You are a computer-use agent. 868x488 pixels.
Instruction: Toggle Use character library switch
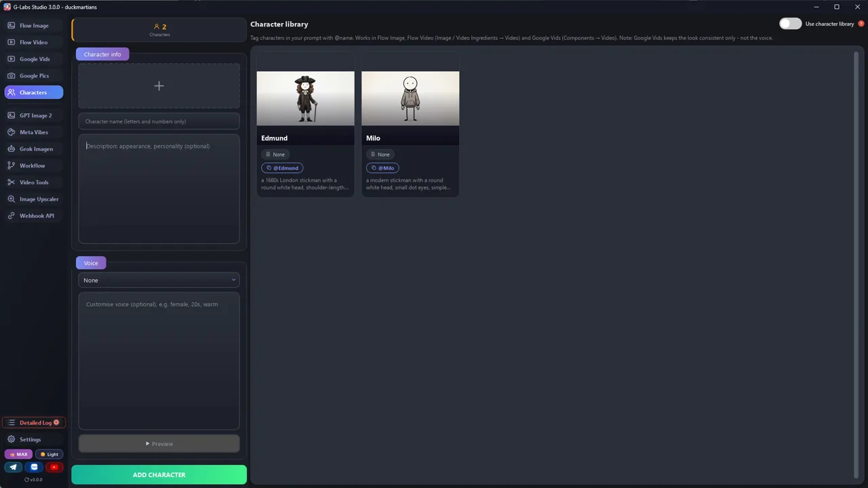pyautogui.click(x=790, y=24)
